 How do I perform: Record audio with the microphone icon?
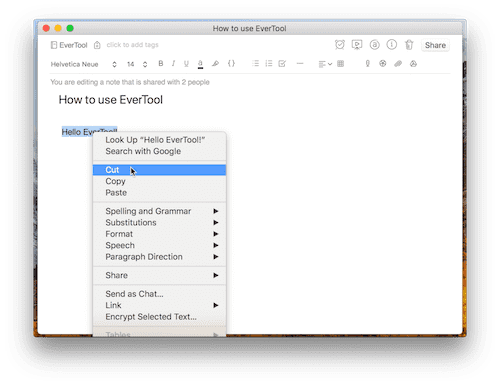(x=367, y=63)
